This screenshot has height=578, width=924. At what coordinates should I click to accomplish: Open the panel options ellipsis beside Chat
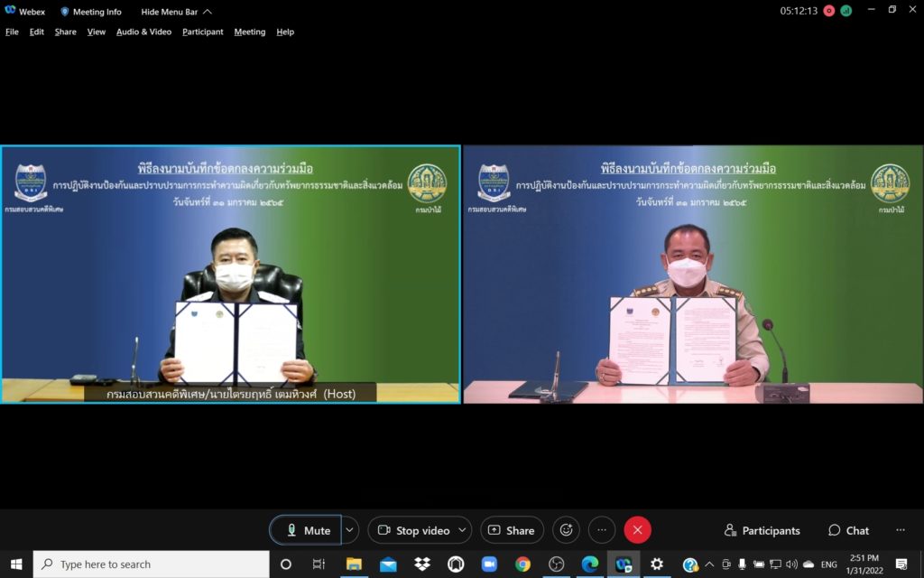tap(900, 530)
